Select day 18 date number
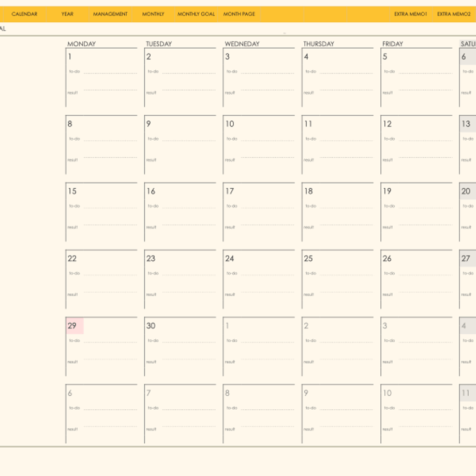 point(308,191)
